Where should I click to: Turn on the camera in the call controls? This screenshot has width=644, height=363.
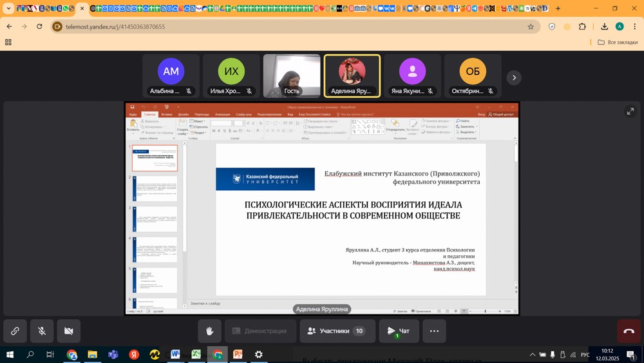(x=68, y=331)
